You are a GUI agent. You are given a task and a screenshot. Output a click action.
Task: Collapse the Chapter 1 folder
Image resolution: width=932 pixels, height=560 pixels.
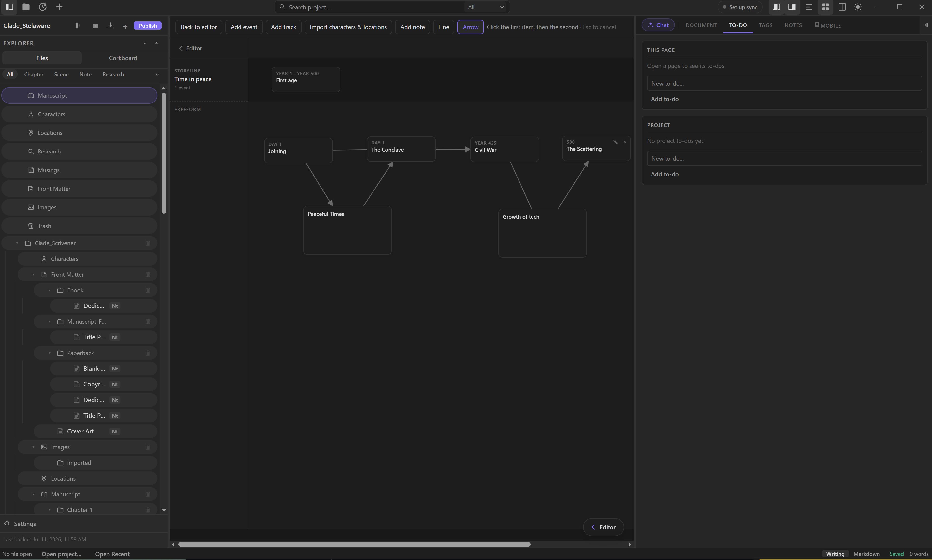click(50, 510)
